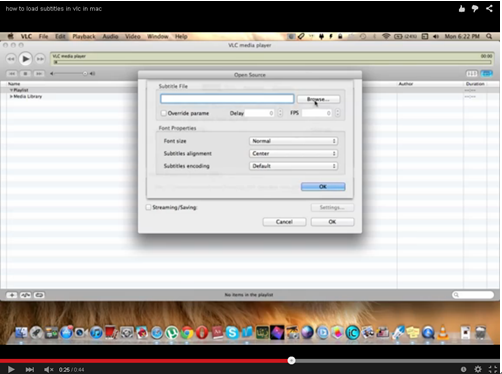
Task: Open Safari from the dock
Action: click(x=157, y=332)
